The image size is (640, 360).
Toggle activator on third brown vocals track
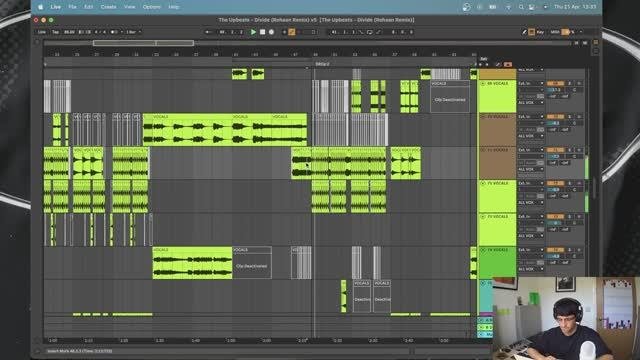tap(555, 150)
